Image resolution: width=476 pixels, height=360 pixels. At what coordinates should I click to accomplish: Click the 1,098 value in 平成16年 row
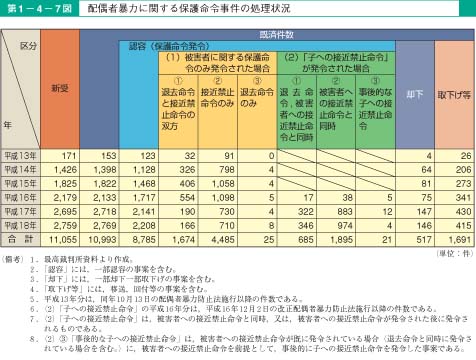pyautogui.click(x=223, y=198)
